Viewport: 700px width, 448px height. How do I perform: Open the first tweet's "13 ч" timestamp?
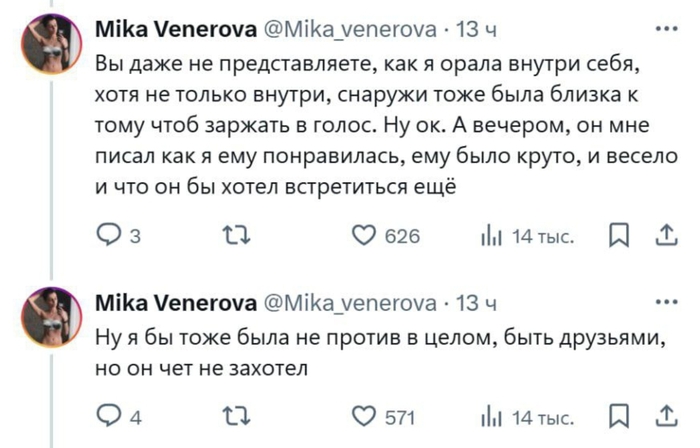tap(469, 31)
